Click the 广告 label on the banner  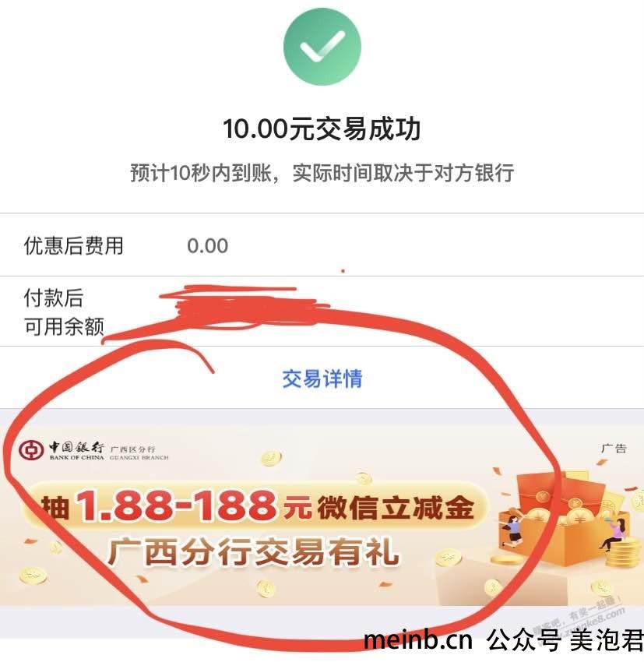click(614, 449)
